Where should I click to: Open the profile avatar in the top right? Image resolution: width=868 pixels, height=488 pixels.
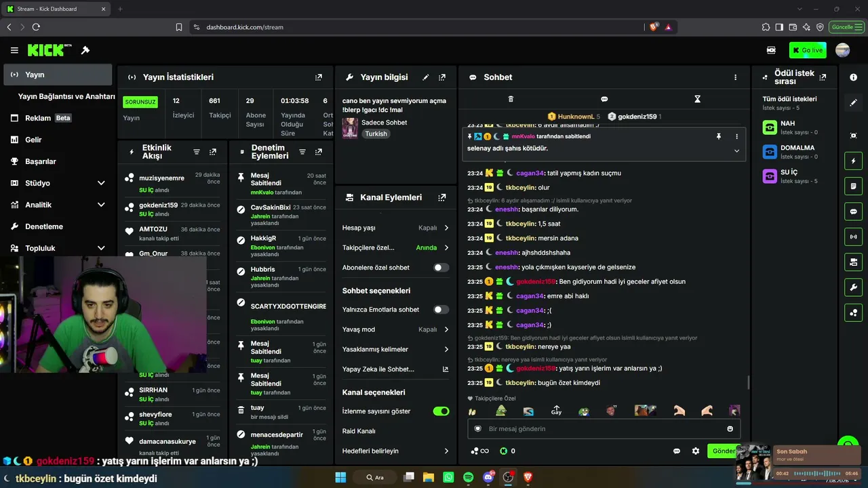coord(843,50)
